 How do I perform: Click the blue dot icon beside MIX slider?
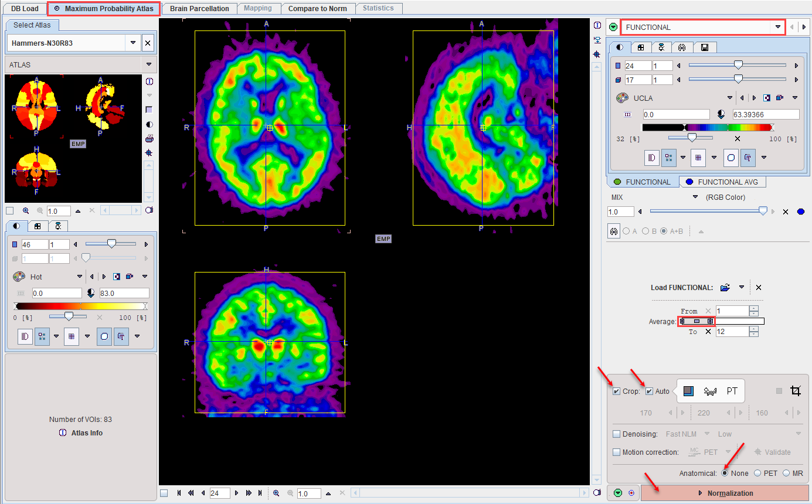(x=801, y=212)
